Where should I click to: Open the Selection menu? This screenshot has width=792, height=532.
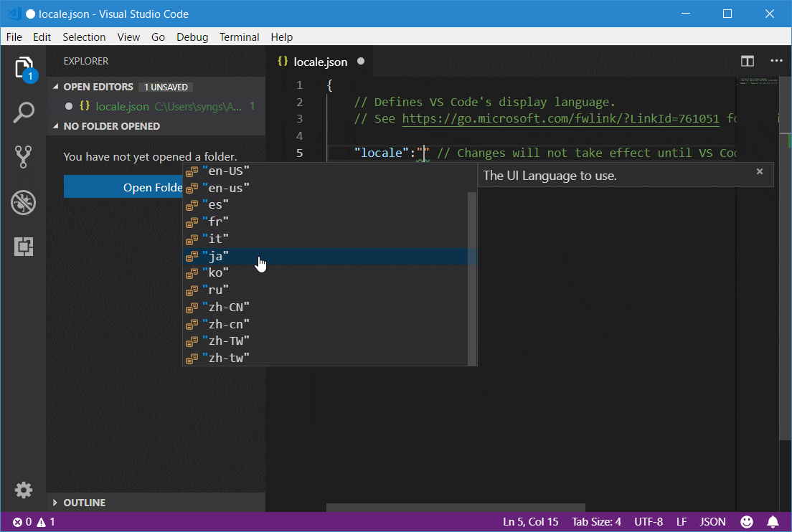point(84,37)
